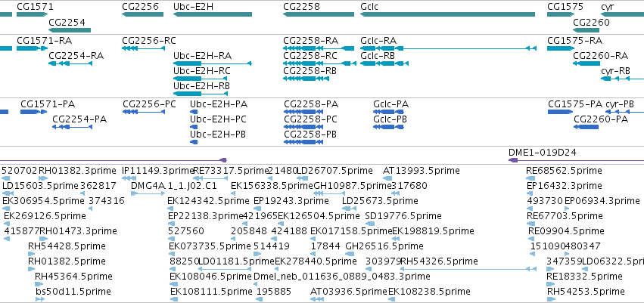Select the DMG4A.1_1.J02.C1 feature

click(x=148, y=193)
